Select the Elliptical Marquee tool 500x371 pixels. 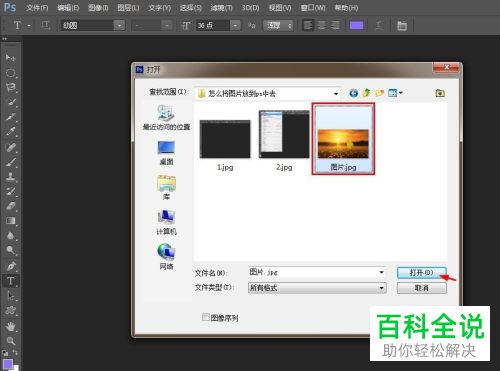pos(10,73)
